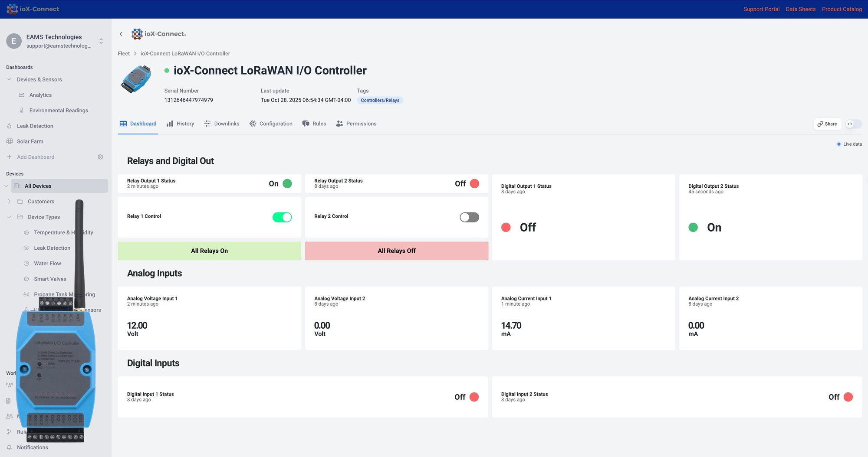Click the dashboard settings gear beside Add Dashboard

point(100,157)
